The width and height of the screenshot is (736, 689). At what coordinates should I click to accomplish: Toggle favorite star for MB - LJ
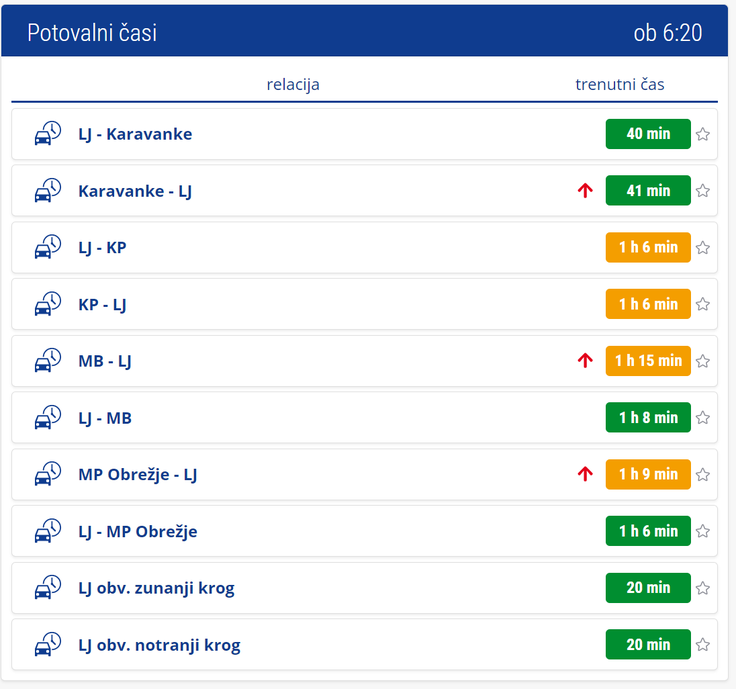click(x=703, y=361)
